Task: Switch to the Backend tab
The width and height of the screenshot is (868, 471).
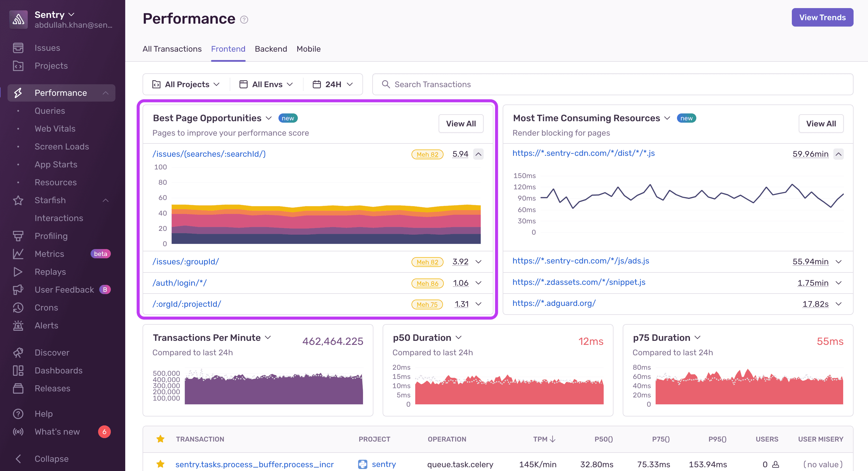Action: [x=271, y=49]
